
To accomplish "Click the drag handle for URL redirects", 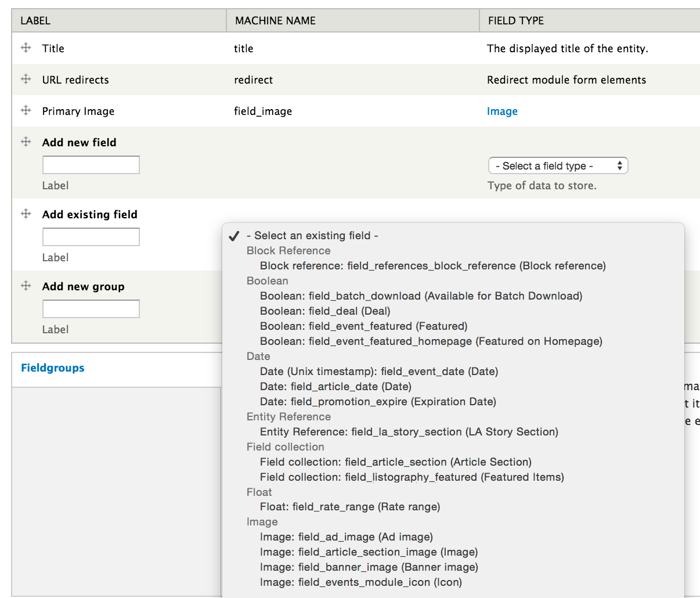I will pyautogui.click(x=25, y=80).
